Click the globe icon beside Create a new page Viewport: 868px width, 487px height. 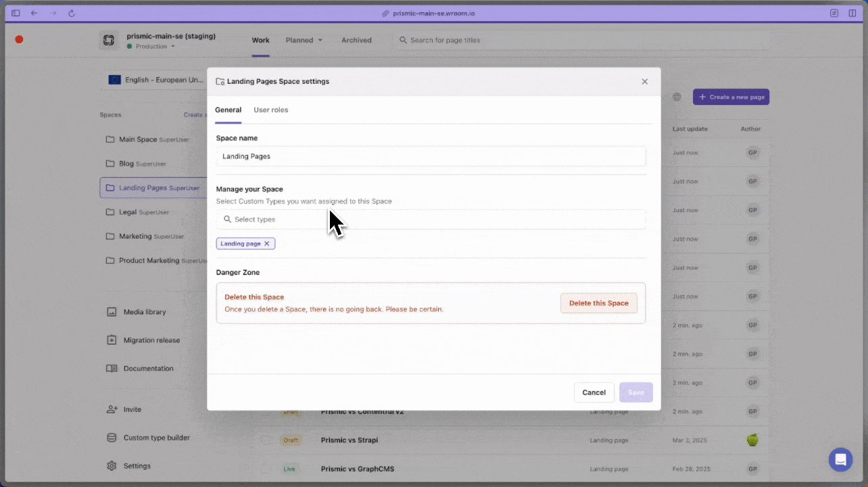(677, 97)
